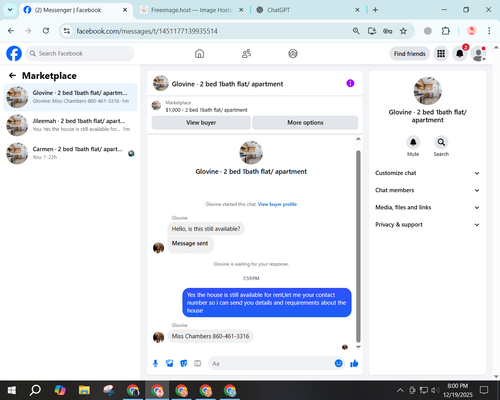This screenshot has width=500, height=400.
Task: Open the account profile avatar menu
Action: pos(478,53)
